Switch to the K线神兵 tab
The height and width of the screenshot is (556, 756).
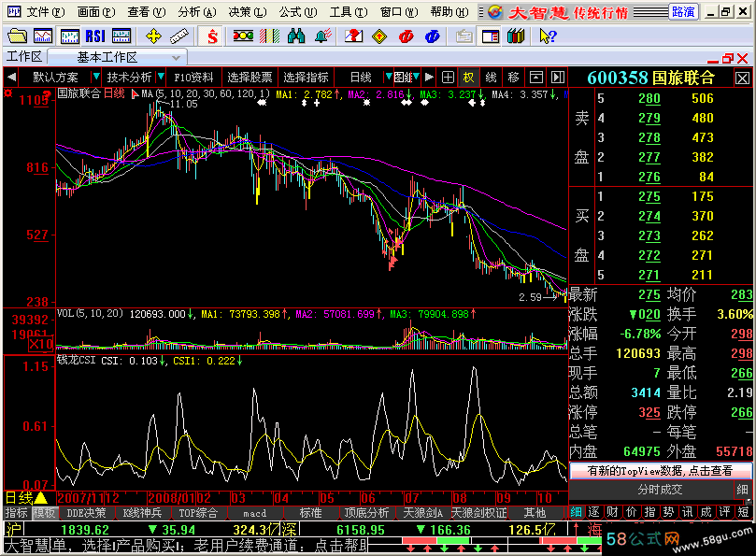coord(142,513)
